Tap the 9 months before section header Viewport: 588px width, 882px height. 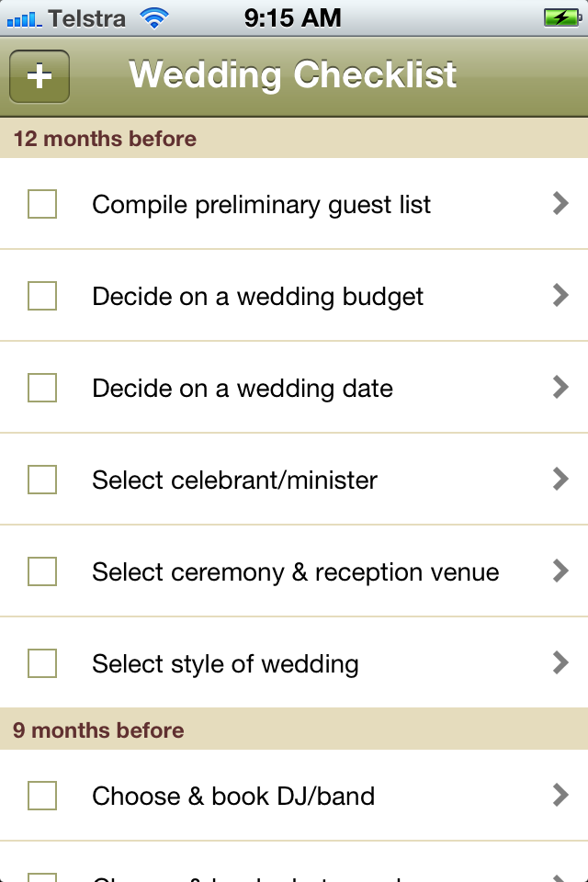[x=98, y=730]
